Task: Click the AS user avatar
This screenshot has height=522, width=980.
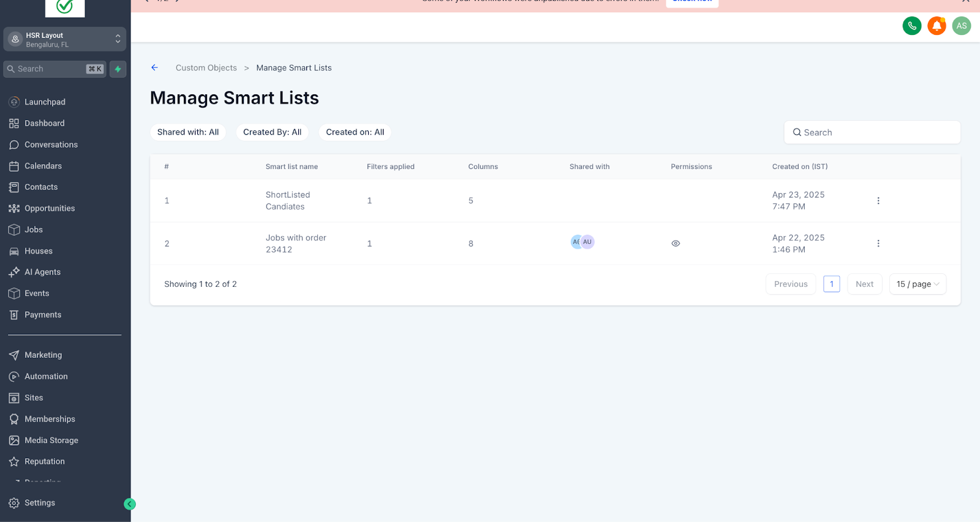Action: coord(962,26)
